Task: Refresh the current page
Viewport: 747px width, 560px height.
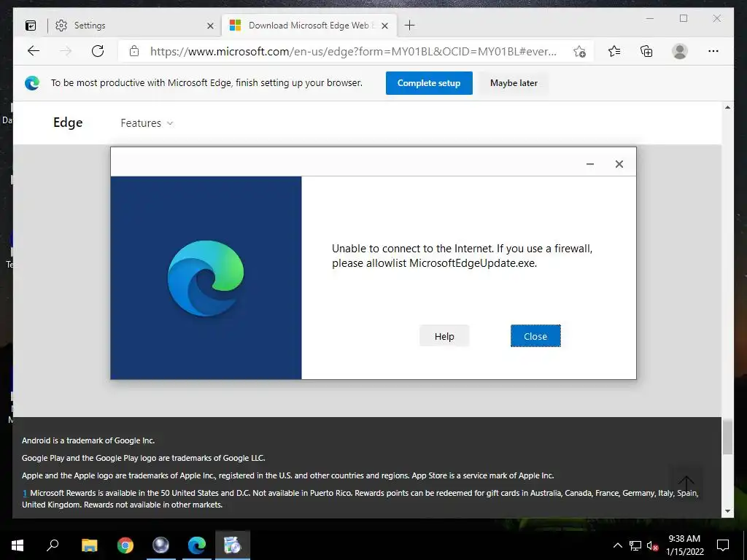Action: coord(98,51)
